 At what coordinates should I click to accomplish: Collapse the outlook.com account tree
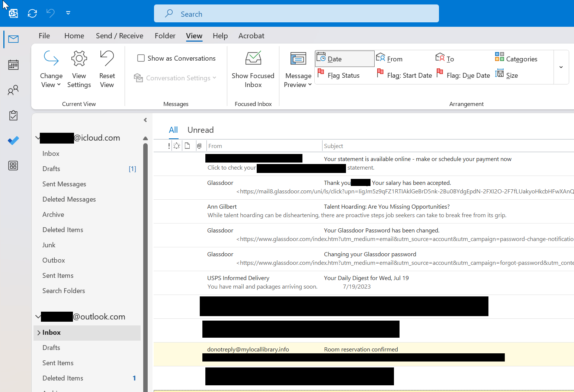coord(38,317)
